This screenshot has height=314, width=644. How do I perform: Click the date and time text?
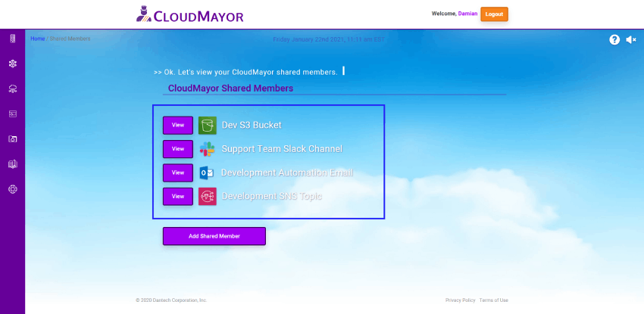point(329,40)
